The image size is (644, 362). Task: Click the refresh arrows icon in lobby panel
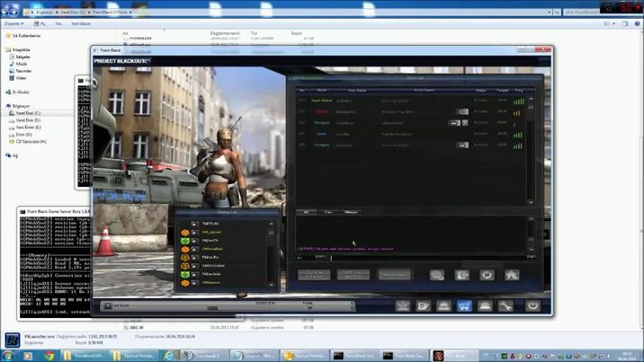point(487,275)
